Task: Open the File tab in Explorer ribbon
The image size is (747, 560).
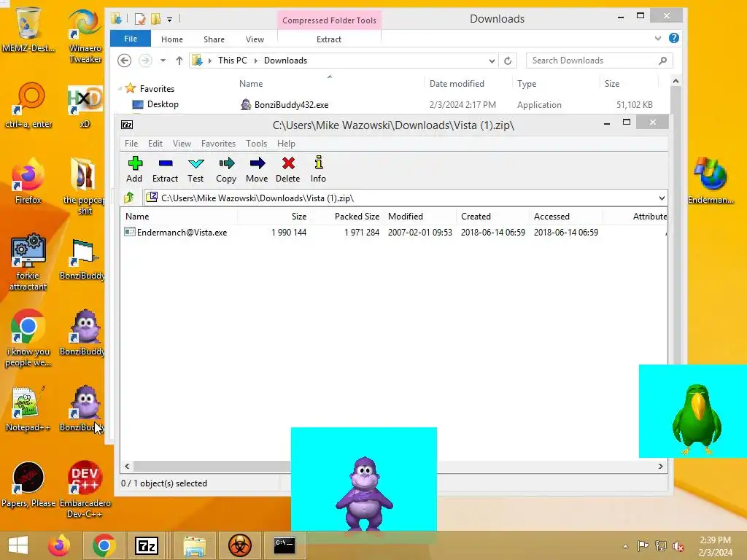Action: coord(131,39)
